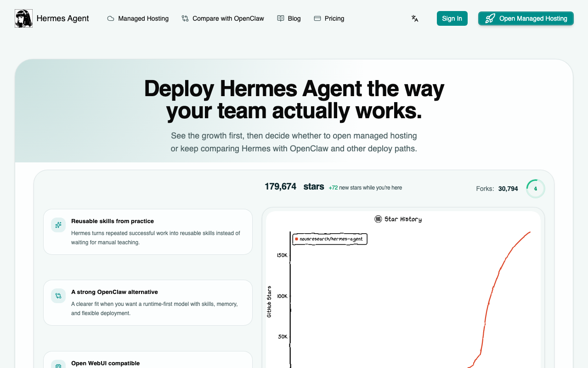Click the Hermes Agent brand name
588x368 pixels.
point(62,18)
